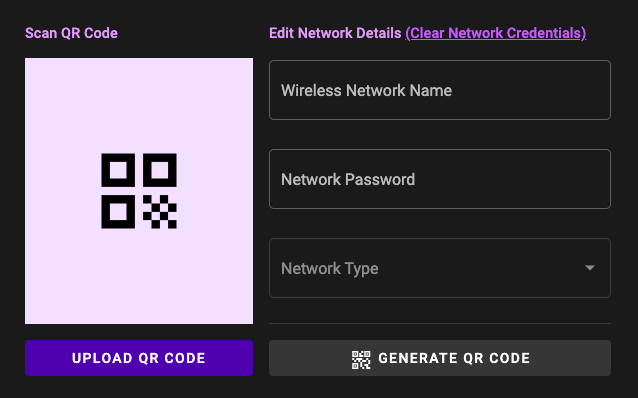Click the large QR code placeholder icon
The image size is (638, 398).
(139, 191)
